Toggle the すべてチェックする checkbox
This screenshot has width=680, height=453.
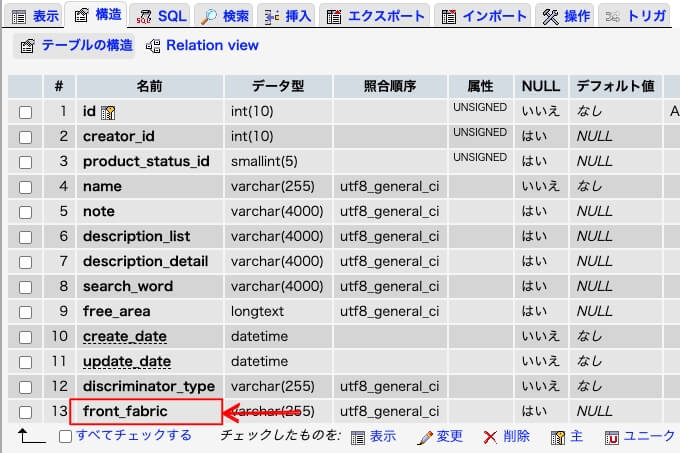65,436
